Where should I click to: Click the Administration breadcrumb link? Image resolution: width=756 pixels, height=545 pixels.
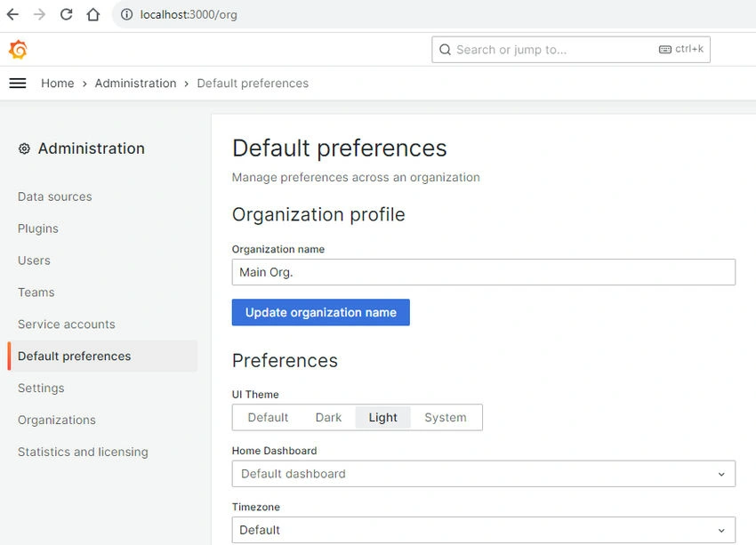(x=135, y=83)
